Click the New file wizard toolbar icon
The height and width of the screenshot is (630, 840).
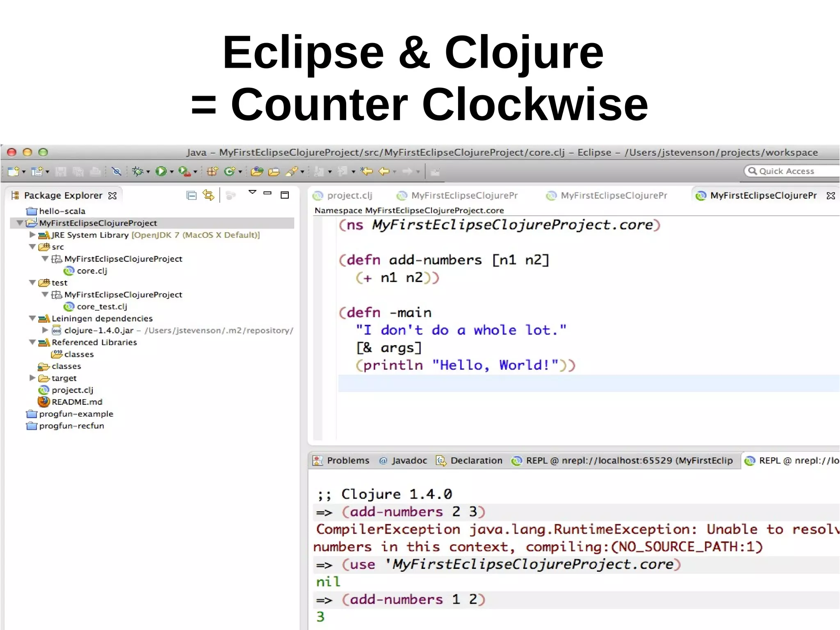tap(14, 171)
